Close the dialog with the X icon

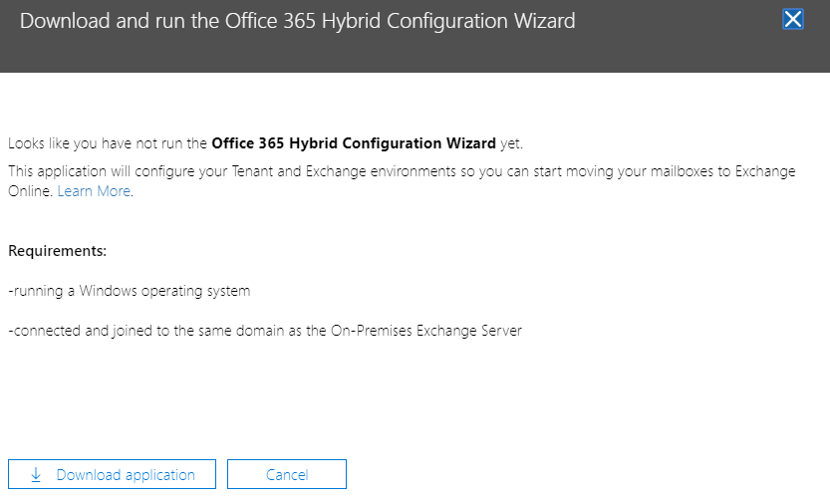[x=793, y=20]
